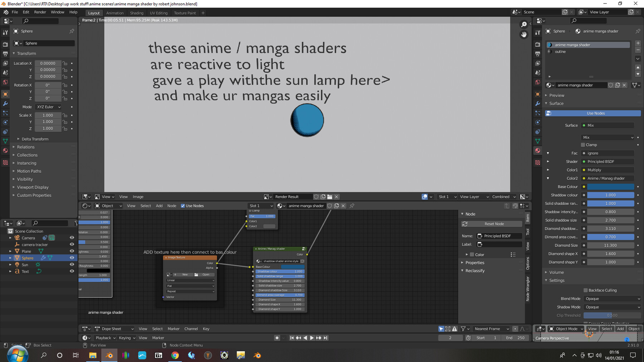Collapse the Surface panel

coord(555,103)
